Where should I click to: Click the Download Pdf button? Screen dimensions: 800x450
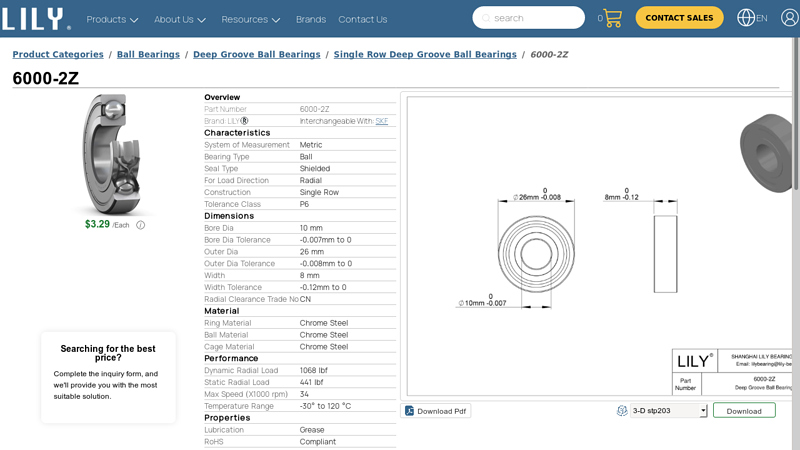click(x=436, y=411)
